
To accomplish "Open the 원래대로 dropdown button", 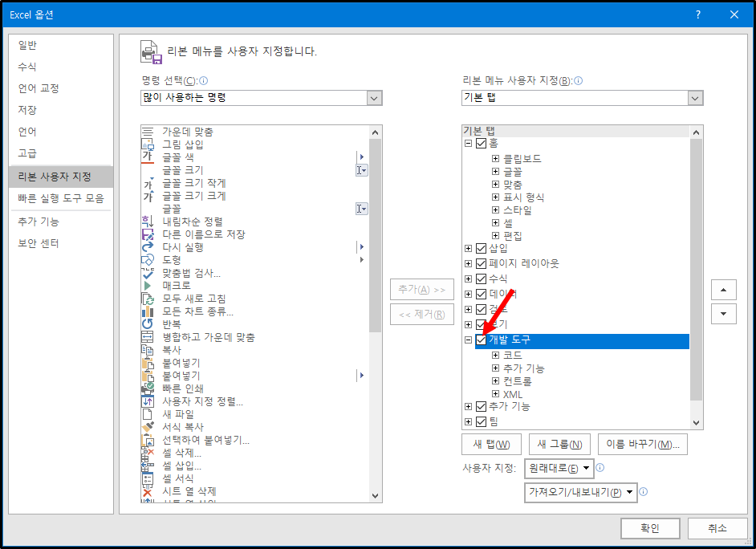I will pyautogui.click(x=559, y=468).
